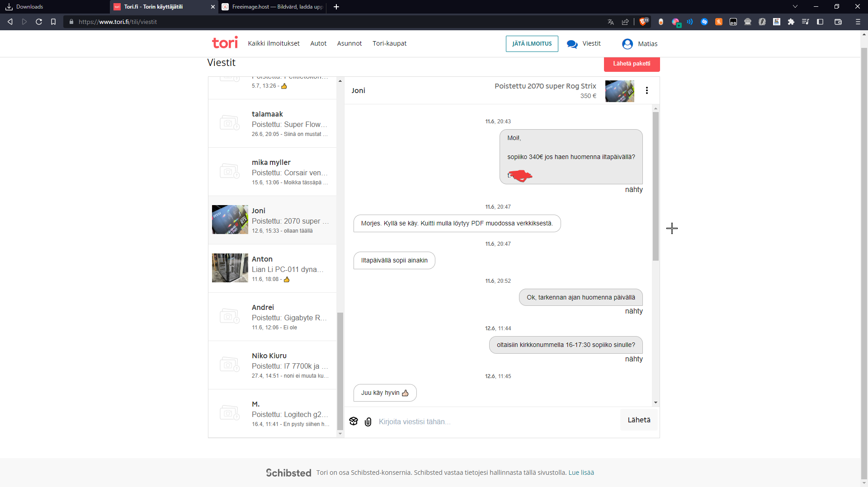
Task: Click the conversation list scrollbar thumb
Action: (x=340, y=370)
